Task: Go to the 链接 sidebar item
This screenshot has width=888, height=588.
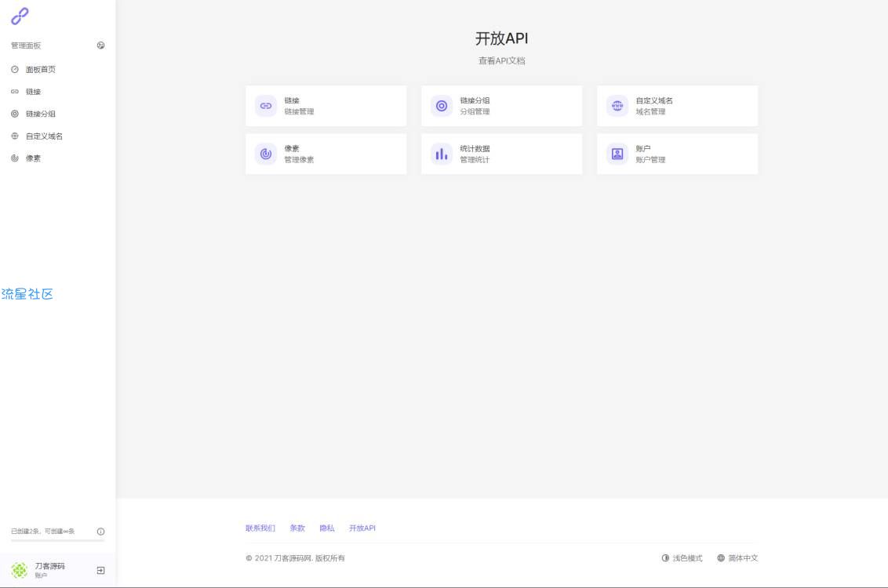Action: pyautogui.click(x=32, y=92)
